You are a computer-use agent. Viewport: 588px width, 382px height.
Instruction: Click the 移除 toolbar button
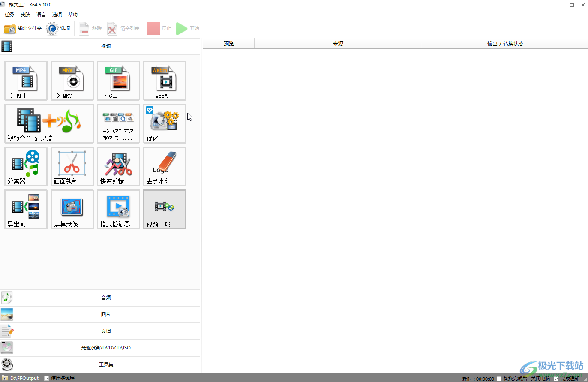pyautogui.click(x=90, y=29)
